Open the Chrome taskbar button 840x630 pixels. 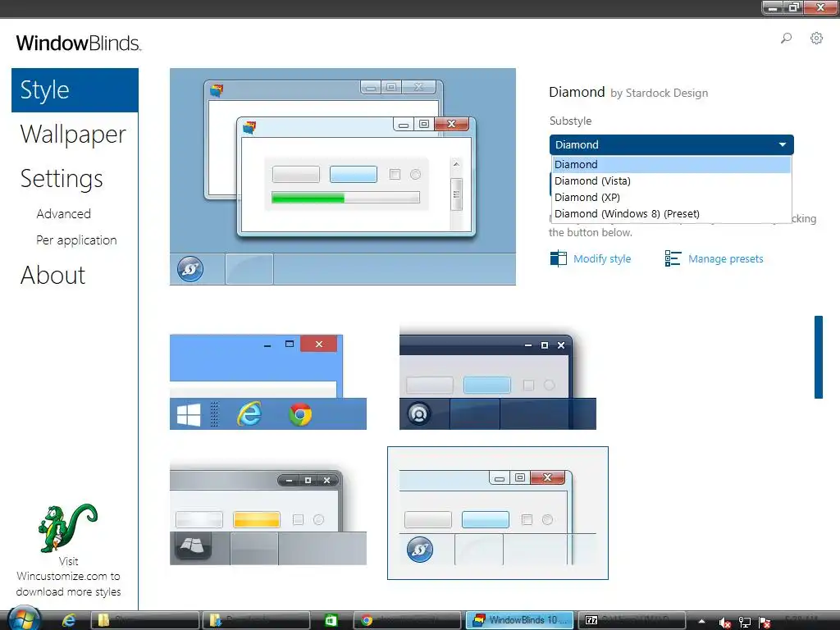click(x=407, y=620)
